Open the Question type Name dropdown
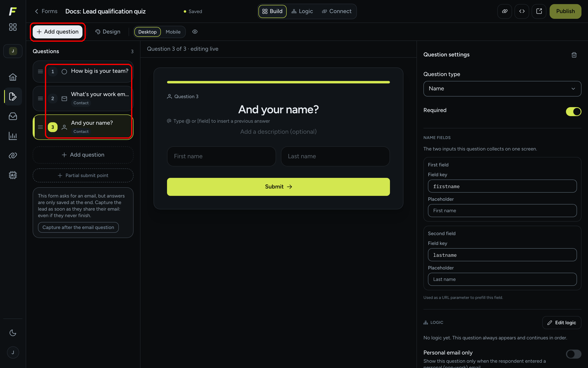 pos(502,89)
